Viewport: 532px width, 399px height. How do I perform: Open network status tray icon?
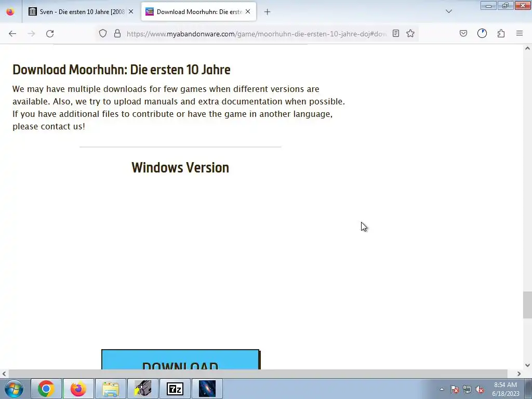[467, 390]
